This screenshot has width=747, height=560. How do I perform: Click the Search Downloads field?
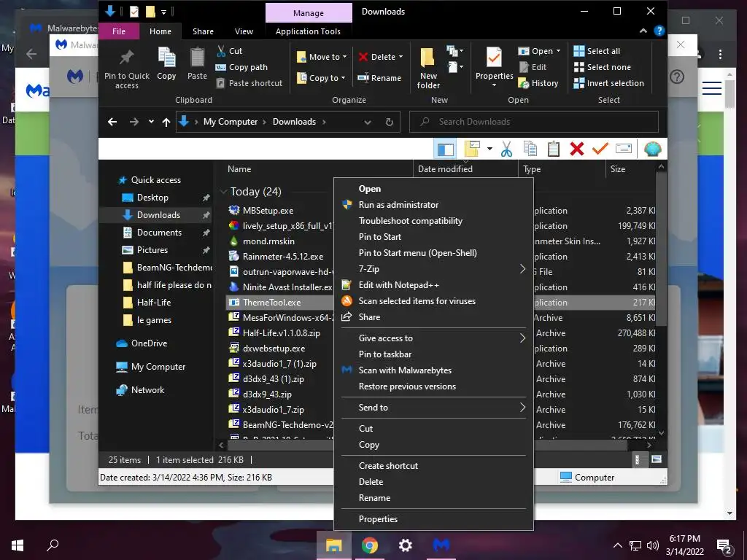(534, 122)
